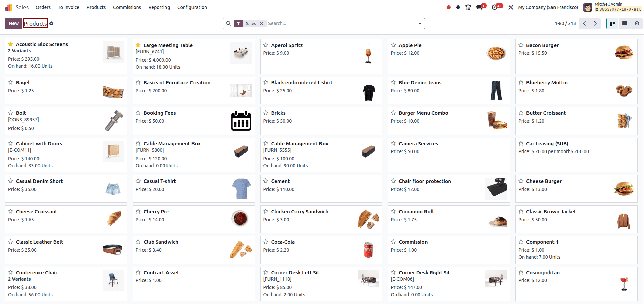Screen dimensions: 644x304
Task: Switch to list view
Action: tap(625, 23)
